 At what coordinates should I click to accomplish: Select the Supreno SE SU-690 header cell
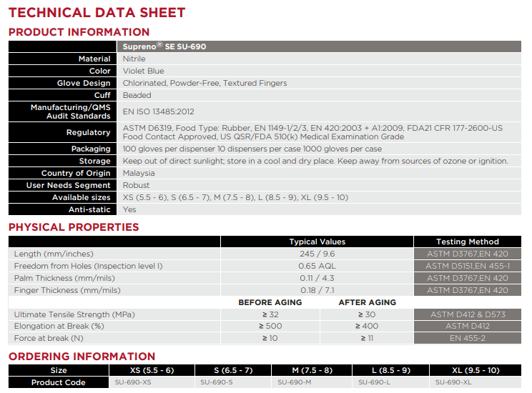(165, 46)
